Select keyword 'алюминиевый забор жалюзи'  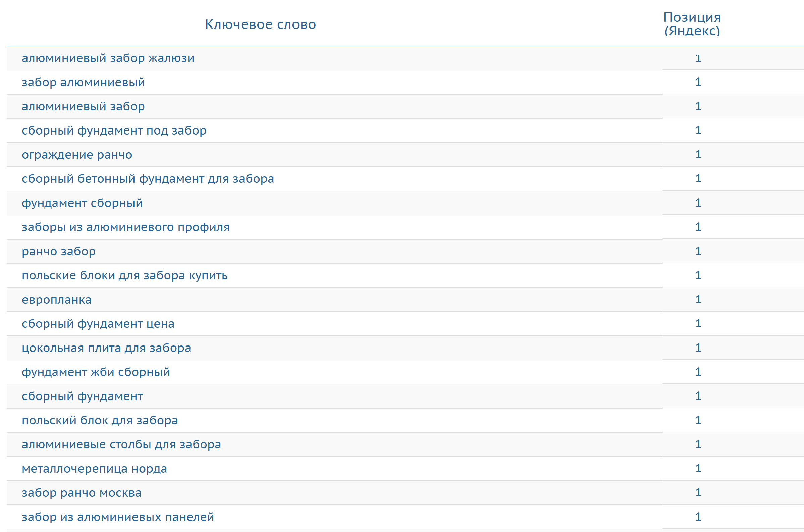click(x=108, y=58)
